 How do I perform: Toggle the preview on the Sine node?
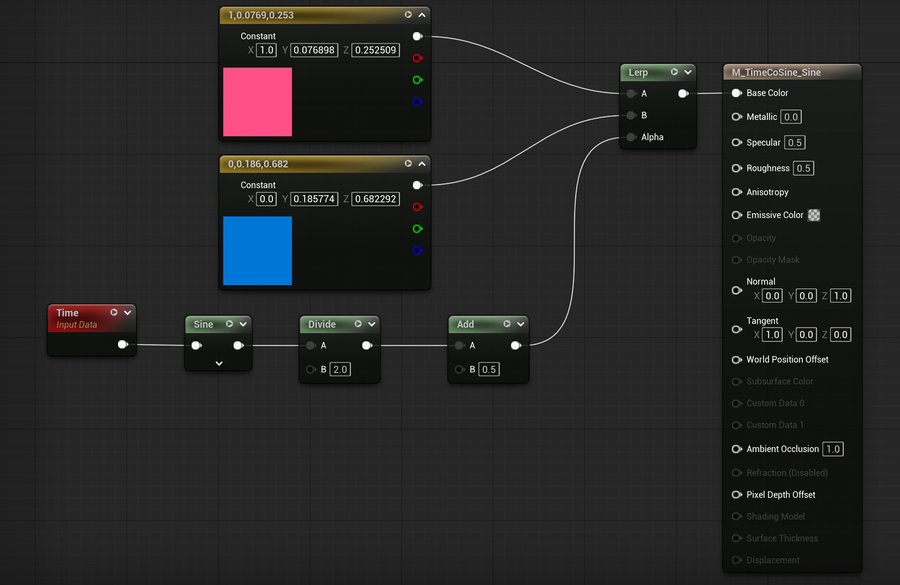[230, 324]
